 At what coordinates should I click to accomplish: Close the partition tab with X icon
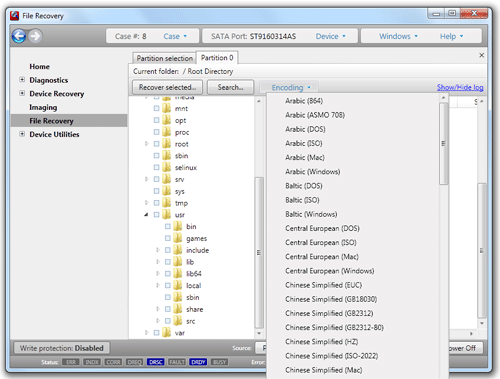pos(482,55)
